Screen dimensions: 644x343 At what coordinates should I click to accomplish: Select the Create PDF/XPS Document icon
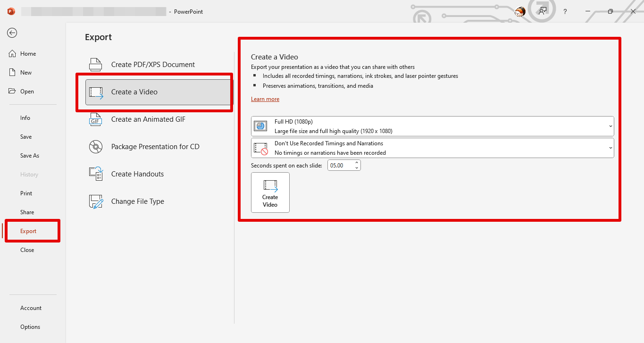click(96, 64)
